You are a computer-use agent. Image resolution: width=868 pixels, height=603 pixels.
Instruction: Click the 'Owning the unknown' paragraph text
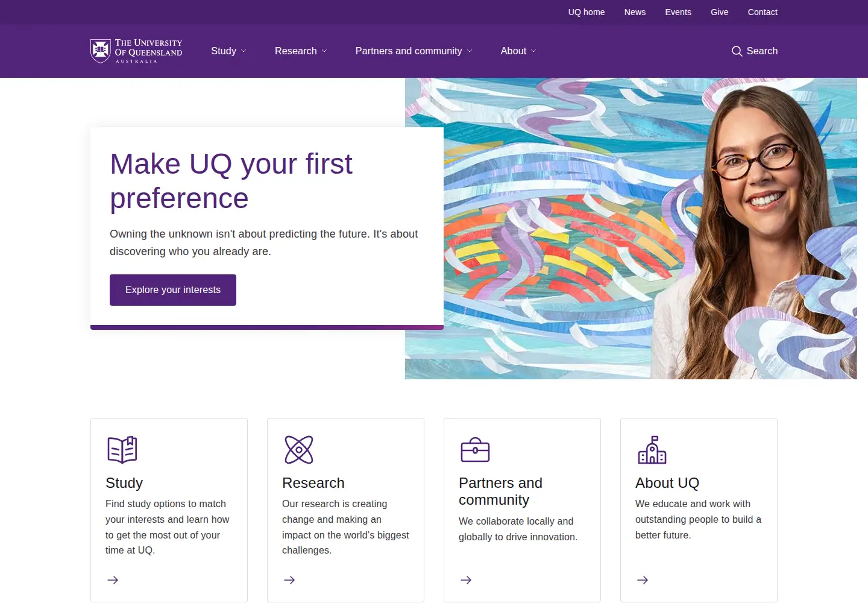pyautogui.click(x=263, y=242)
